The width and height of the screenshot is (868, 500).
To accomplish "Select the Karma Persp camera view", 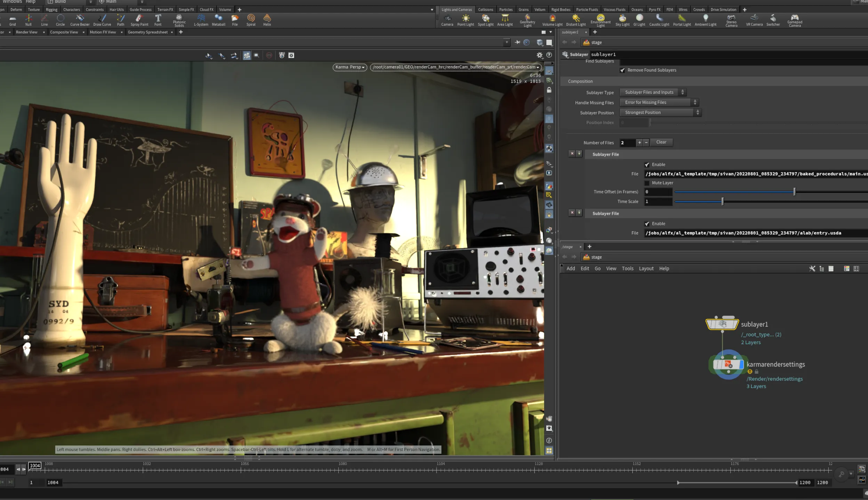I will coord(348,67).
